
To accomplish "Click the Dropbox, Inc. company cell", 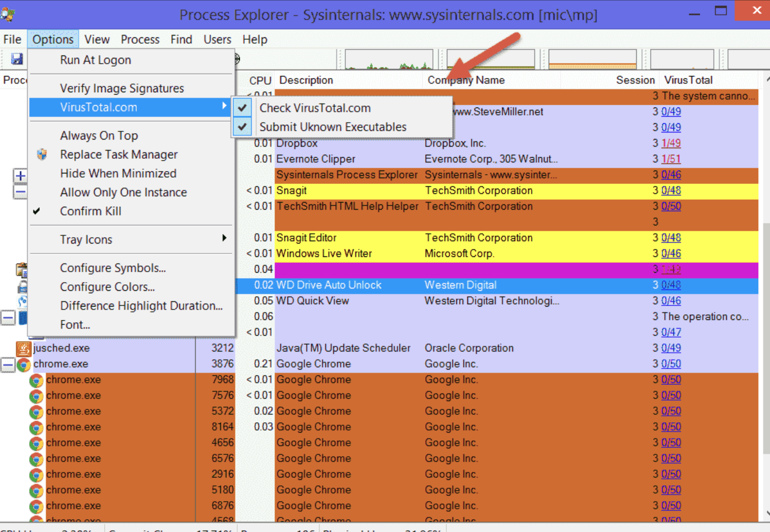I will click(x=455, y=143).
